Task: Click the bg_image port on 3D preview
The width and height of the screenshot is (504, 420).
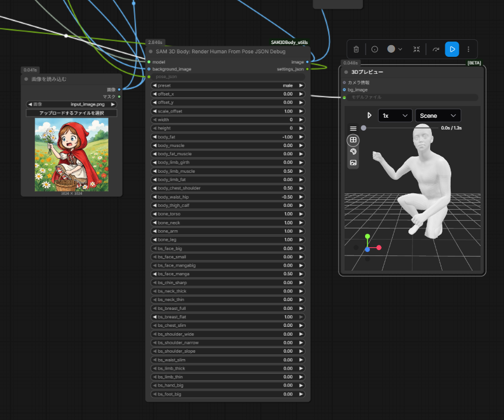Action: [x=344, y=90]
